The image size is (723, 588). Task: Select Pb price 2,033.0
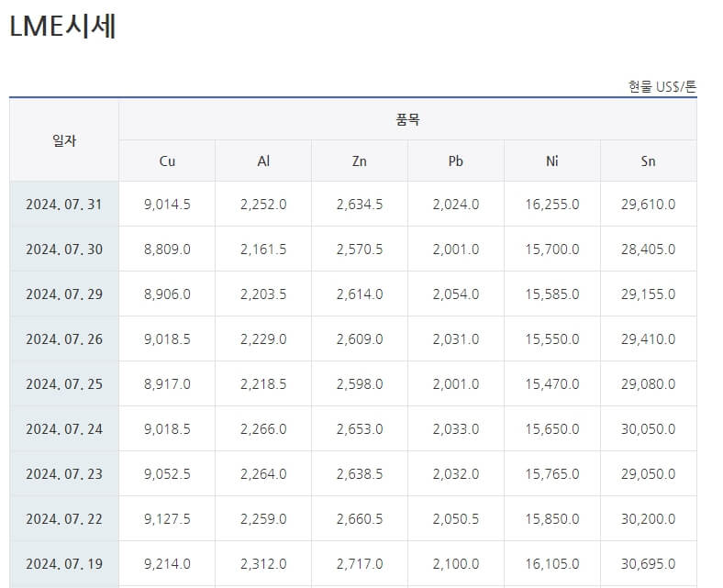point(456,429)
